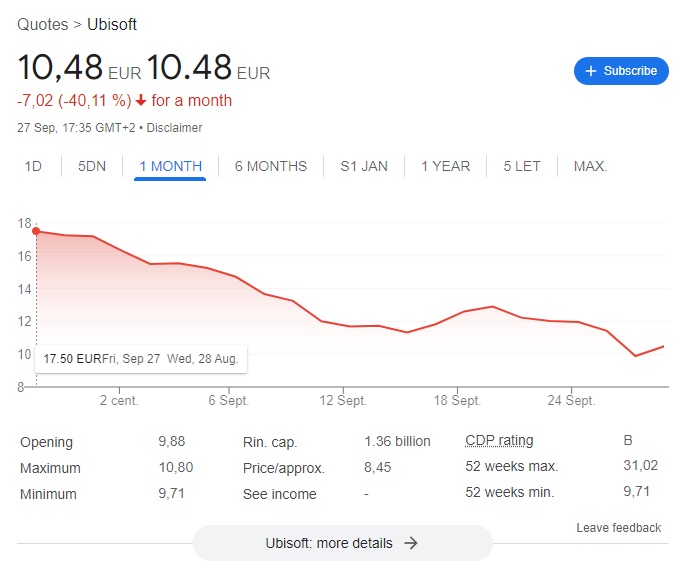700x564 pixels.
Task: Click the Subscribe button
Action: (621, 71)
